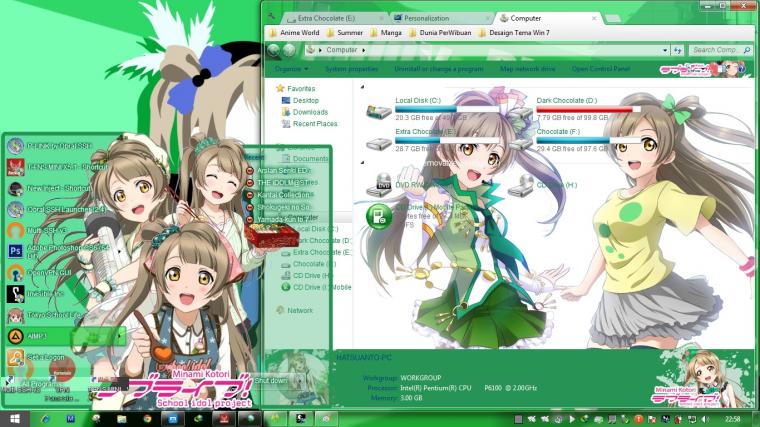
Task: Click the wrench icon left of tabs
Action: (271, 16)
